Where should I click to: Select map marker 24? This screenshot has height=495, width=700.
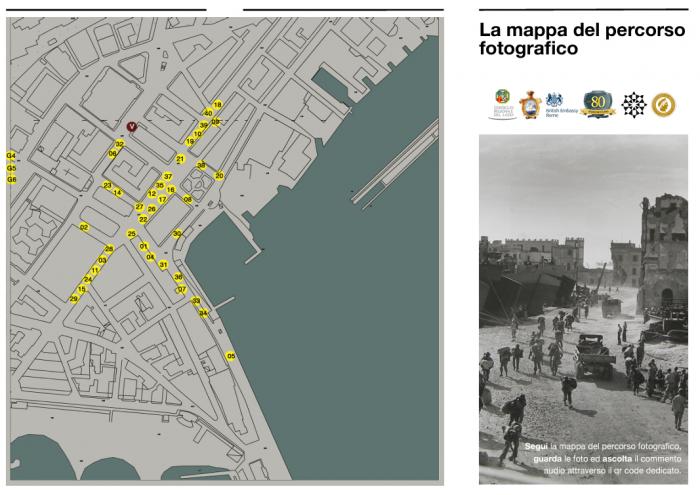[x=88, y=280]
